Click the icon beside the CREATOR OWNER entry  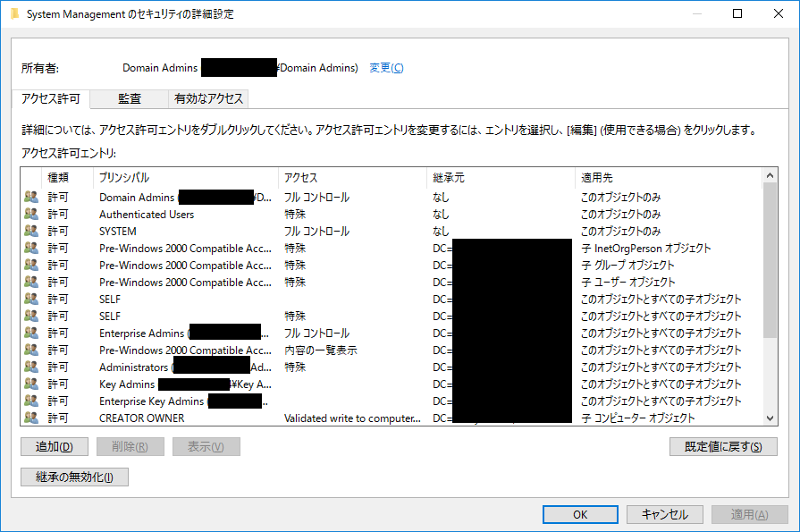[31, 418]
